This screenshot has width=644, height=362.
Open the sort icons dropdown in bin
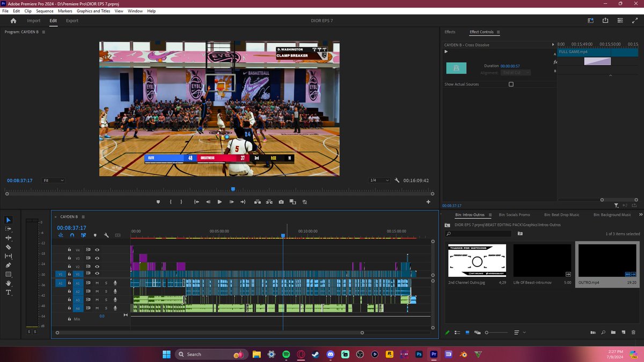coord(519,333)
